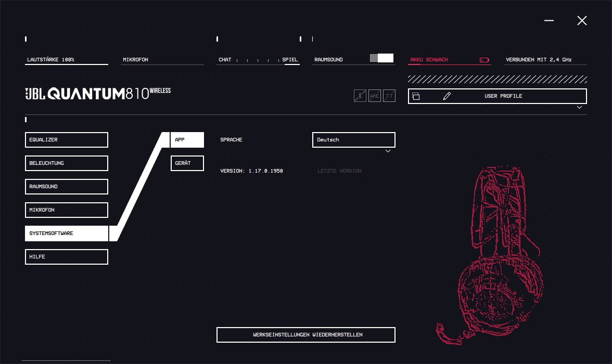Open the Hilfe section
Image resolution: width=612 pixels, height=364 pixels.
[67, 257]
